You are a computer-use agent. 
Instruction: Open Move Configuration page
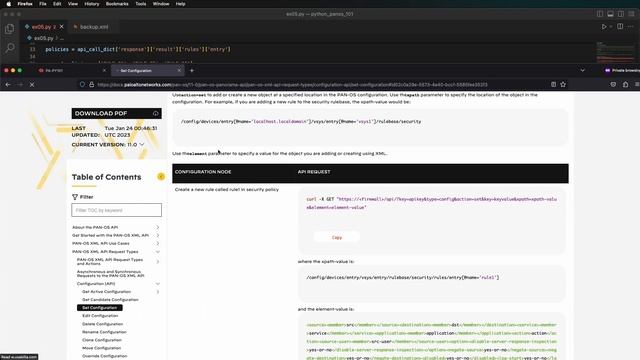[101, 348]
